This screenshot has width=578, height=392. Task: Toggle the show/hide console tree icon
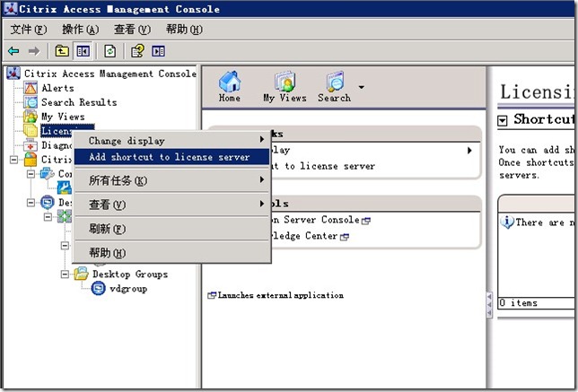(83, 51)
